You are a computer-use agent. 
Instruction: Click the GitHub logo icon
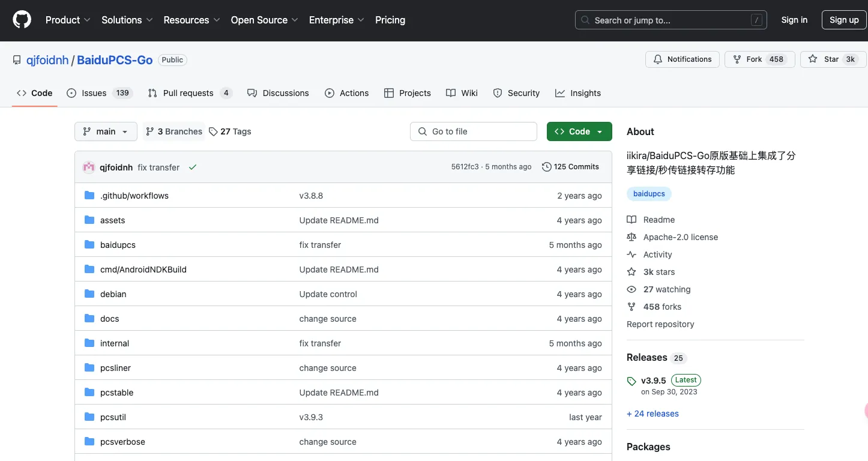(x=22, y=20)
